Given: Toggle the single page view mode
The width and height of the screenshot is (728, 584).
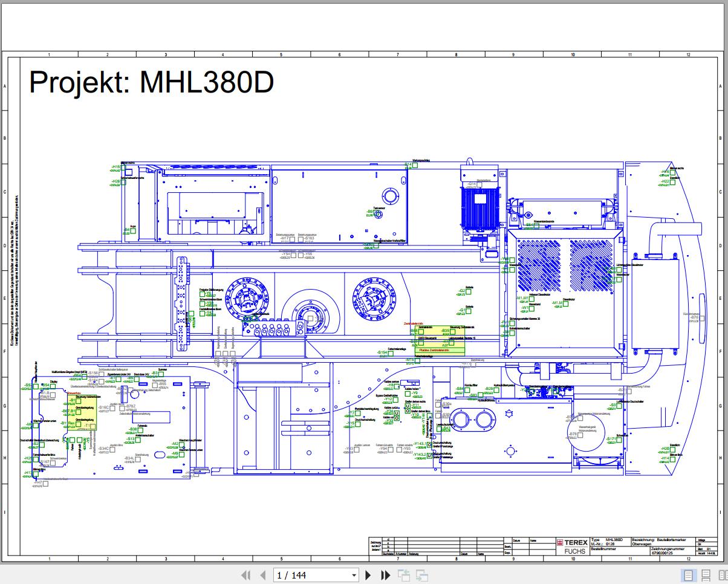Looking at the screenshot, I should (x=688, y=575).
